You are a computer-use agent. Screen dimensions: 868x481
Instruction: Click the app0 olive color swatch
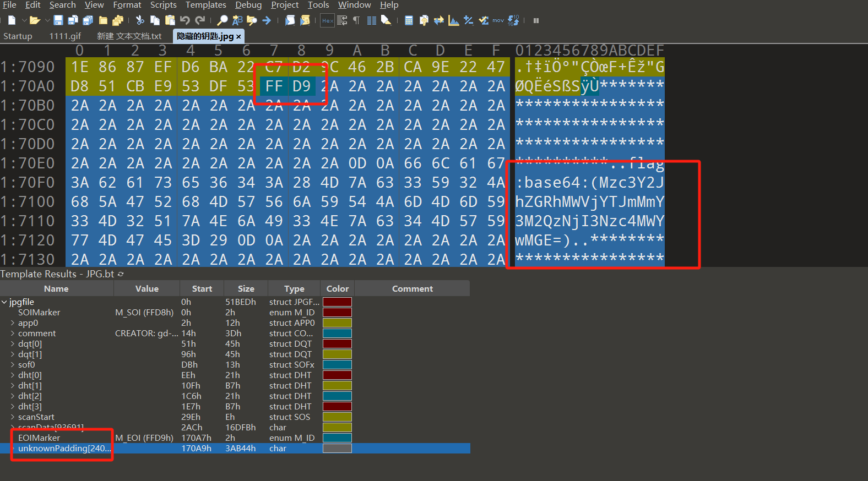(x=337, y=323)
